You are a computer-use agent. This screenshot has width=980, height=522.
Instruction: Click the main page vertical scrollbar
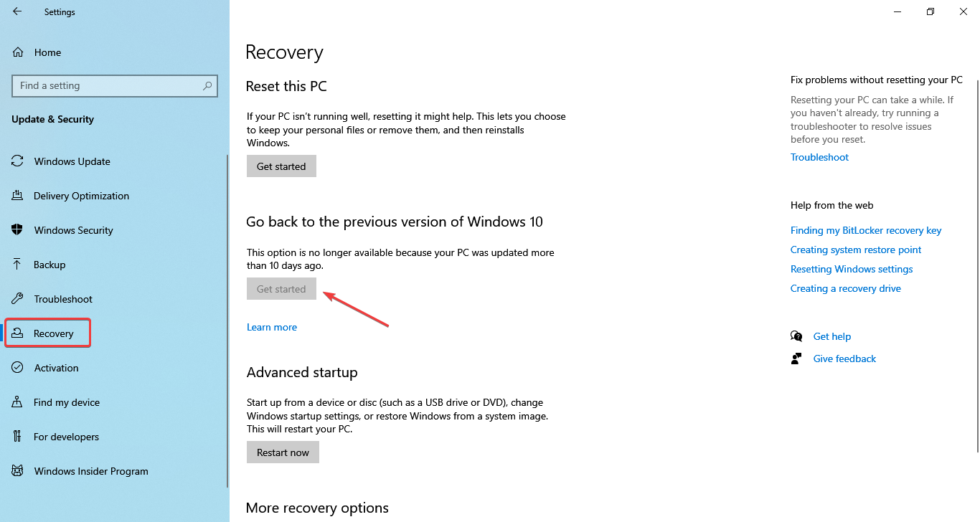pyautogui.click(x=976, y=258)
